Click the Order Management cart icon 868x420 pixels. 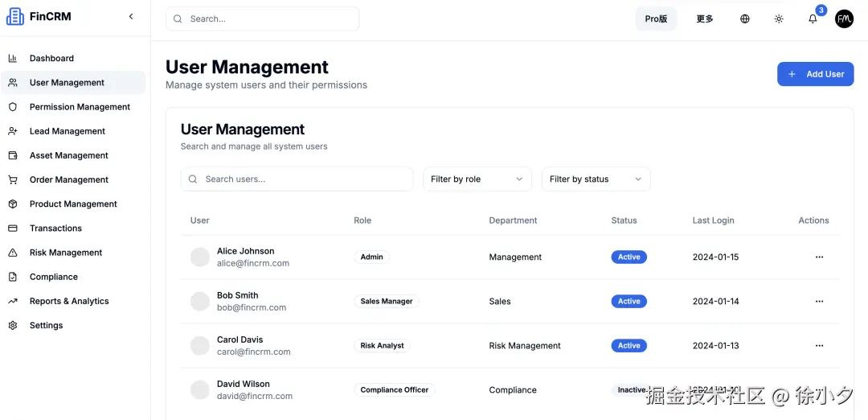(x=13, y=180)
